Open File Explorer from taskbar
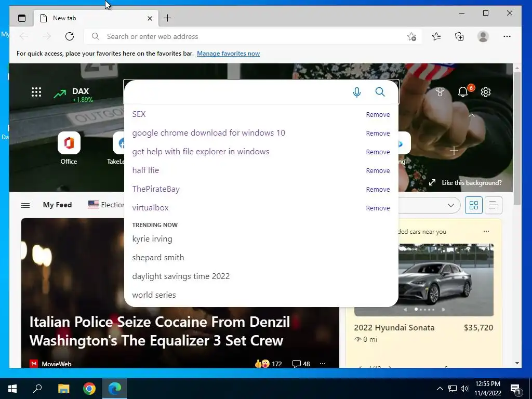 tap(63, 389)
